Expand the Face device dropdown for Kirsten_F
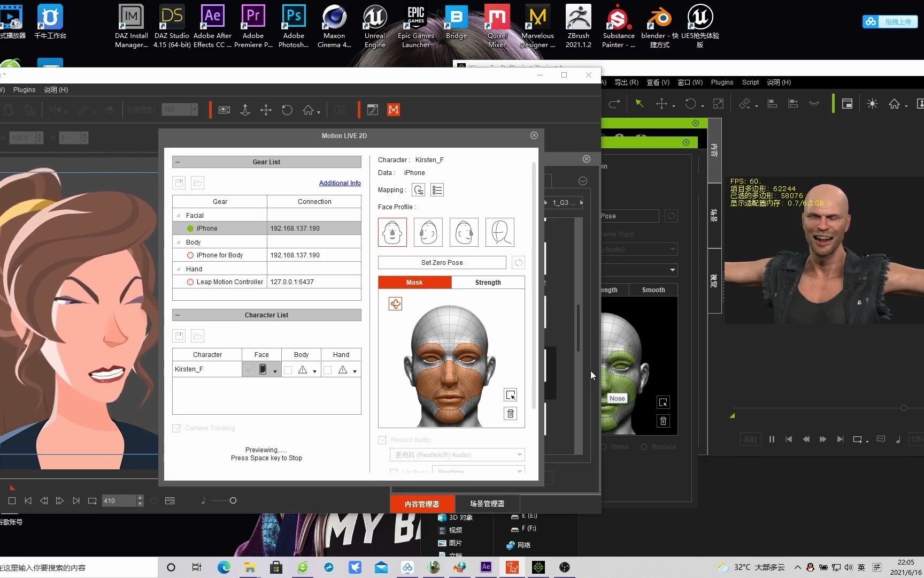 click(275, 371)
